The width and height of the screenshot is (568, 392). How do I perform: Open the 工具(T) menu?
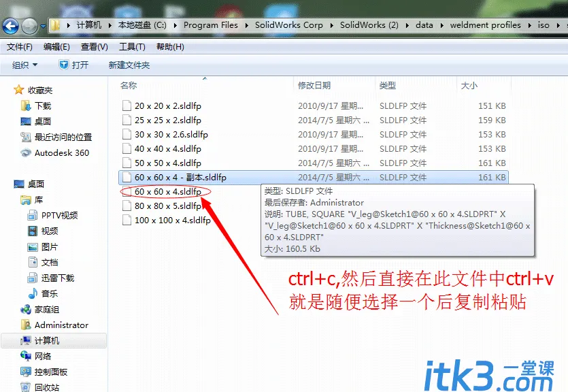tap(132, 47)
